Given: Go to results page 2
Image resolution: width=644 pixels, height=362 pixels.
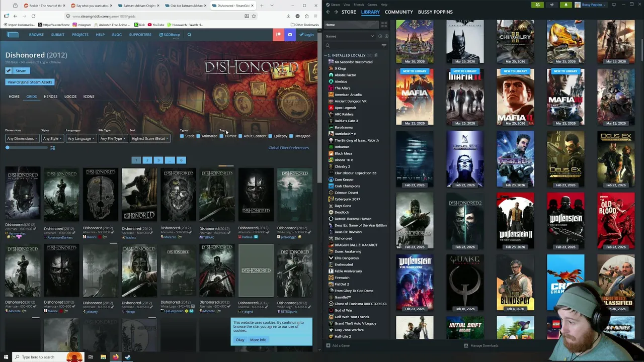Looking at the screenshot, I should click(147, 160).
